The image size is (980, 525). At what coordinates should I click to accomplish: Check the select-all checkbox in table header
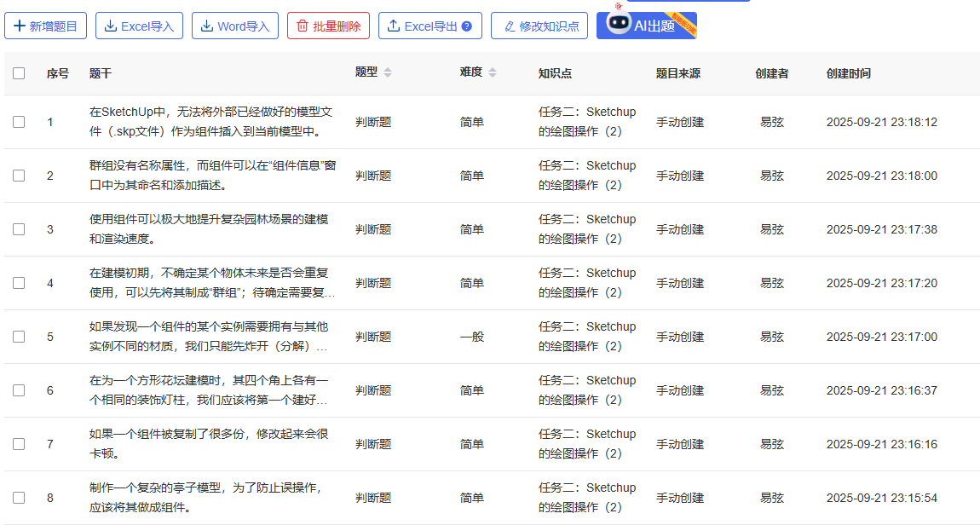pyautogui.click(x=19, y=73)
